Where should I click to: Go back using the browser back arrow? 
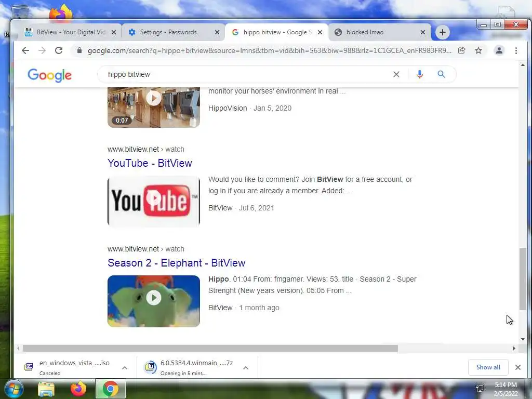click(x=25, y=50)
